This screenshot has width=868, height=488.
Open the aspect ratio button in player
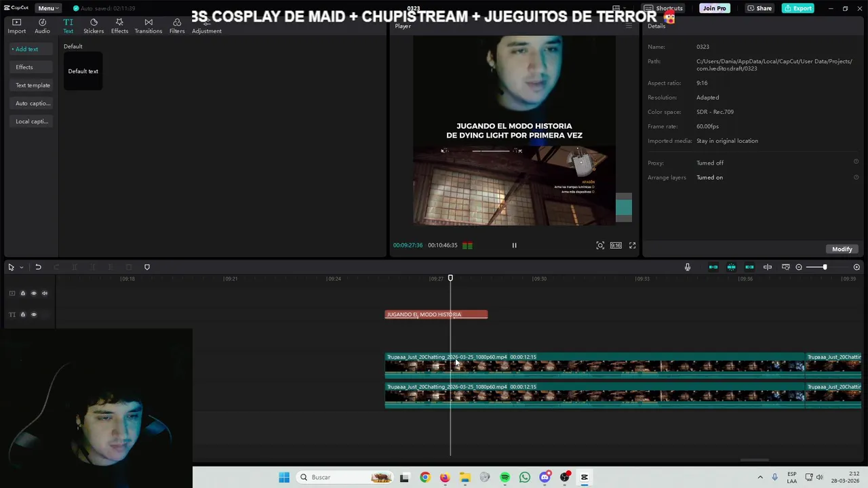click(x=616, y=245)
